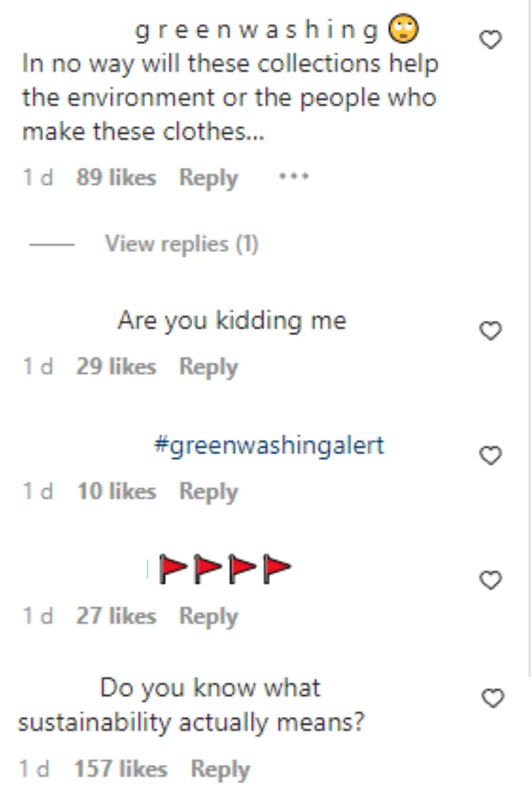View the 157 likes on the last comment
The height and width of the screenshot is (798, 532).
pos(121,768)
